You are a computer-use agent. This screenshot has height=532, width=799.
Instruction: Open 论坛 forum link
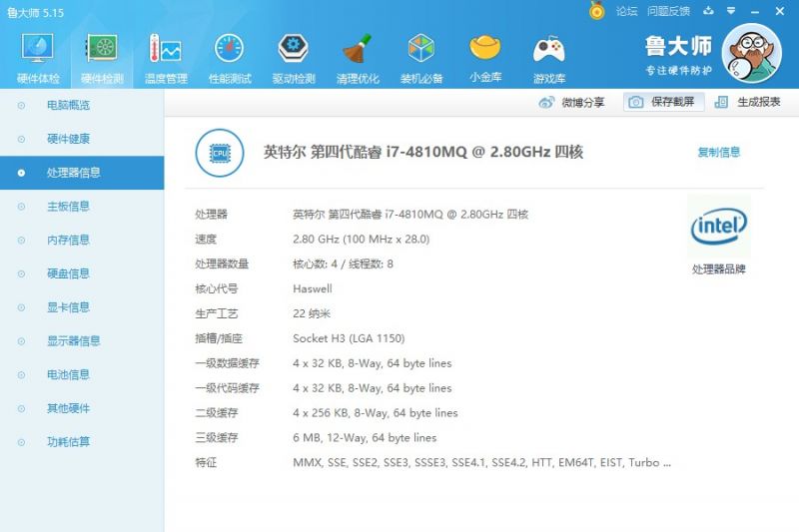click(x=626, y=11)
